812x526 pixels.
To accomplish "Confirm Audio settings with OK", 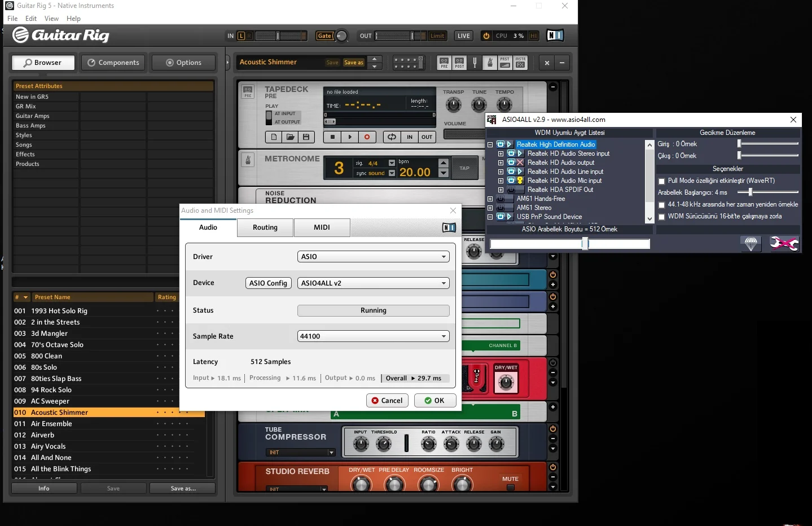I will (x=435, y=401).
